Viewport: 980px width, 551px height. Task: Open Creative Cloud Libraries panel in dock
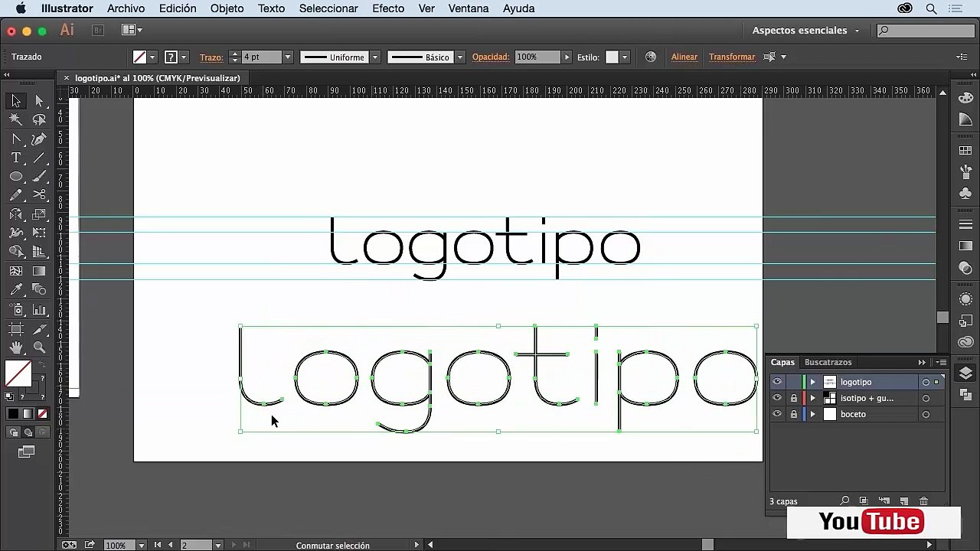click(x=965, y=342)
